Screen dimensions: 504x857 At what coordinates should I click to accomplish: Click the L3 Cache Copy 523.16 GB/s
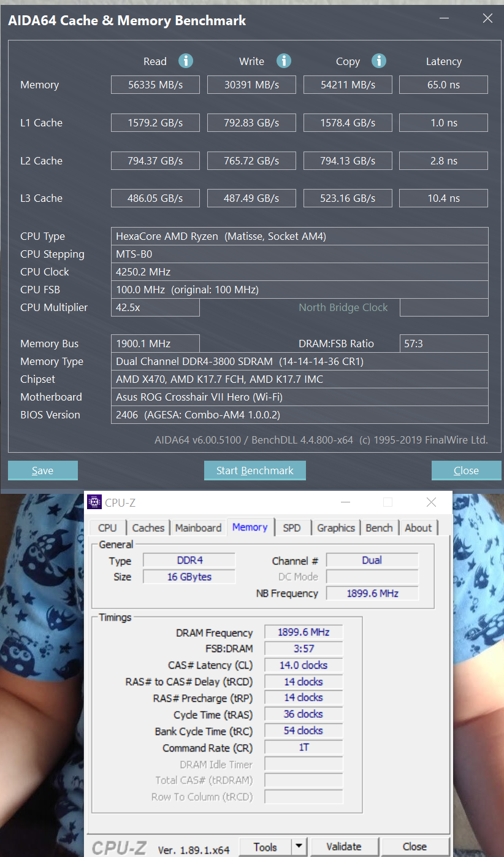[348, 198]
